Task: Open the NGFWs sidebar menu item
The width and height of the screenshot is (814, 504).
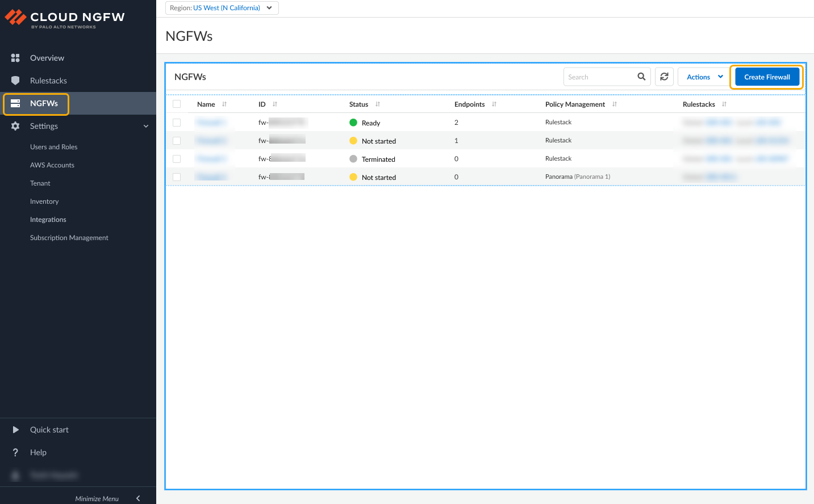Action: click(x=44, y=103)
